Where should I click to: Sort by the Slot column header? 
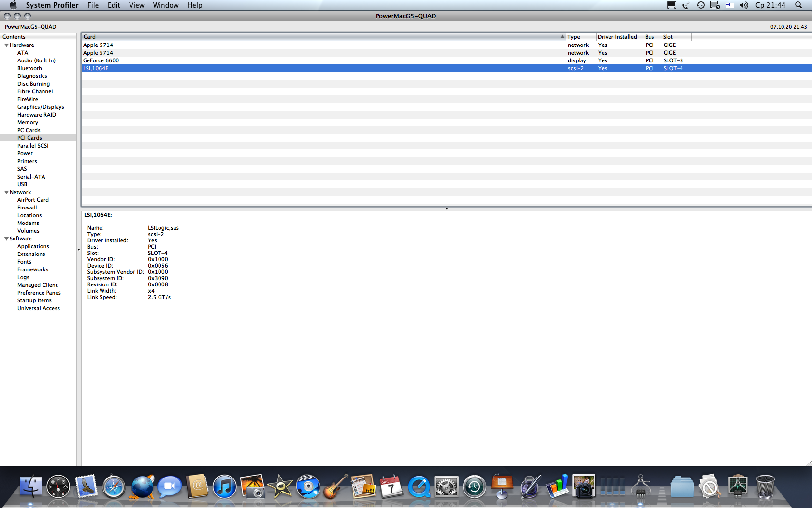pos(676,37)
